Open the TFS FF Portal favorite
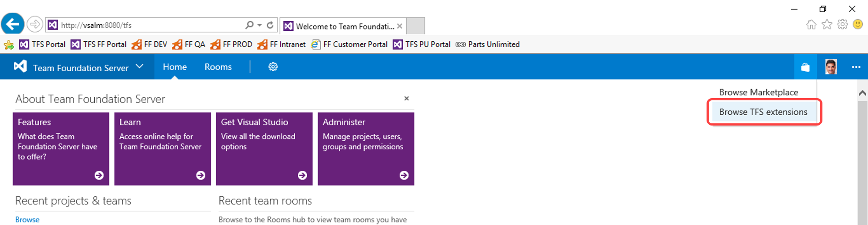The image size is (868, 225). click(x=99, y=44)
